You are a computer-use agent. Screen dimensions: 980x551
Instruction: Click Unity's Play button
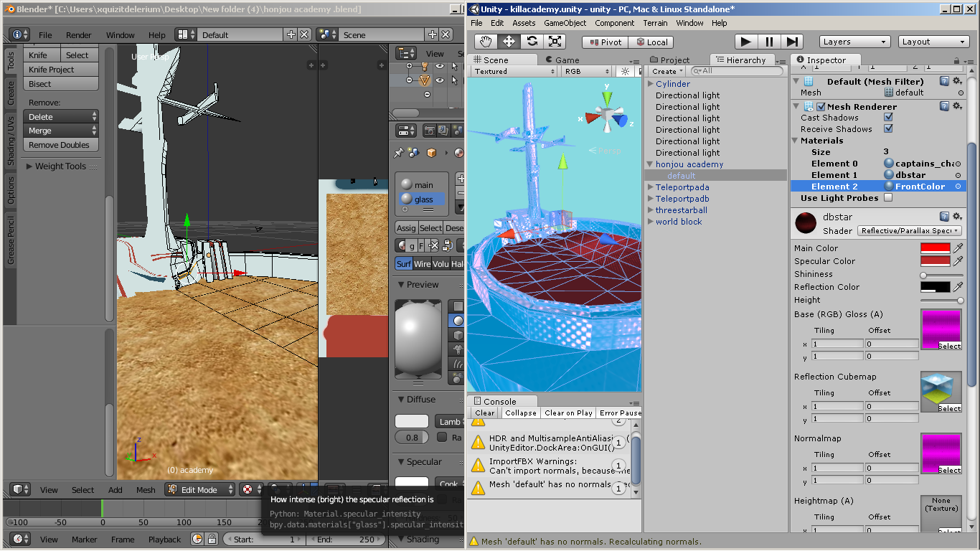click(x=746, y=42)
